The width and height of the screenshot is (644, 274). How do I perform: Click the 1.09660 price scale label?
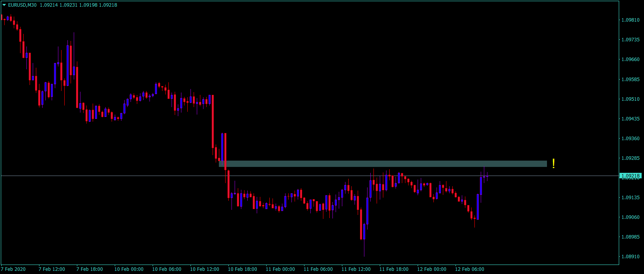click(631, 59)
